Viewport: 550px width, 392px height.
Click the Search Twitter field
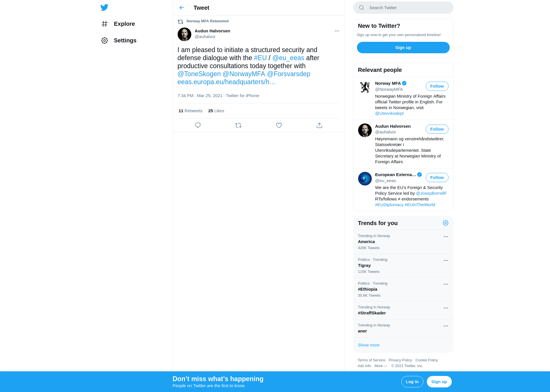coord(403,8)
